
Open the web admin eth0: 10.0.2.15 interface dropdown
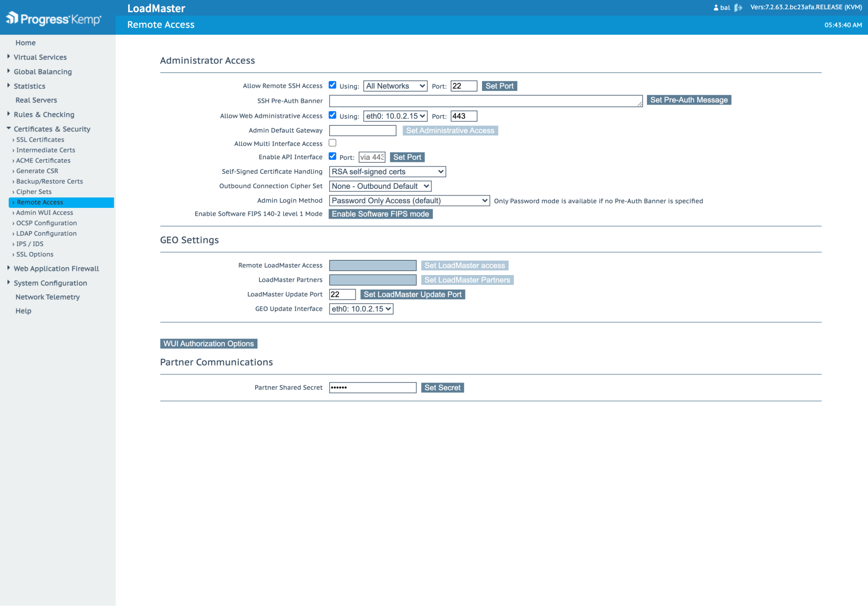(395, 116)
